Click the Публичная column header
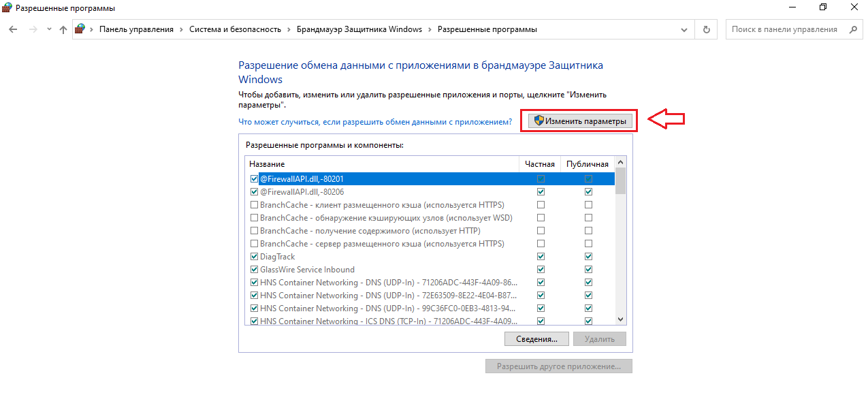The height and width of the screenshot is (395, 868). (x=588, y=164)
